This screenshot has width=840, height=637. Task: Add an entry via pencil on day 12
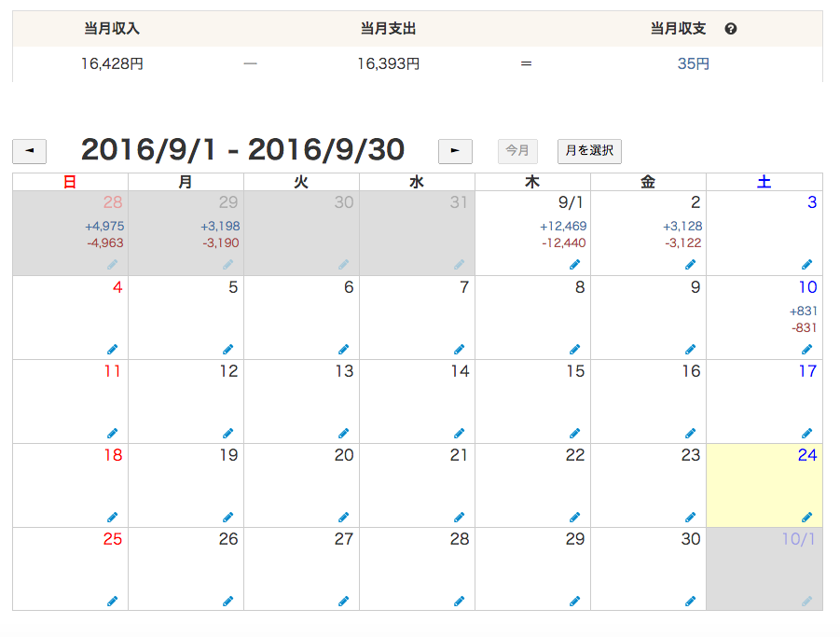228,433
